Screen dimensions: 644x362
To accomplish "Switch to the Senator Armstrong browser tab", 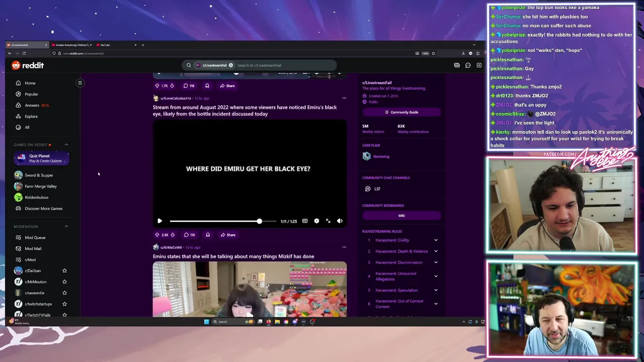I will click(x=71, y=45).
